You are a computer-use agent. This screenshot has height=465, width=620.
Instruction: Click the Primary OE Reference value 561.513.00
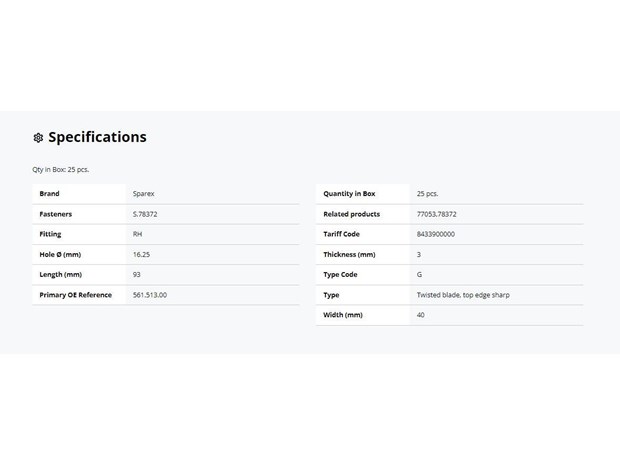[150, 295]
